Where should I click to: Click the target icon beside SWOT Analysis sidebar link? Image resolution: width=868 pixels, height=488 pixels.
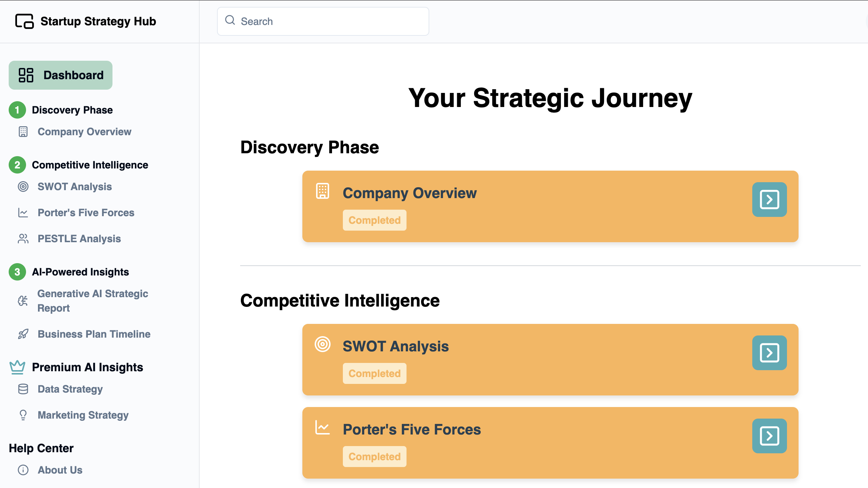pyautogui.click(x=23, y=187)
